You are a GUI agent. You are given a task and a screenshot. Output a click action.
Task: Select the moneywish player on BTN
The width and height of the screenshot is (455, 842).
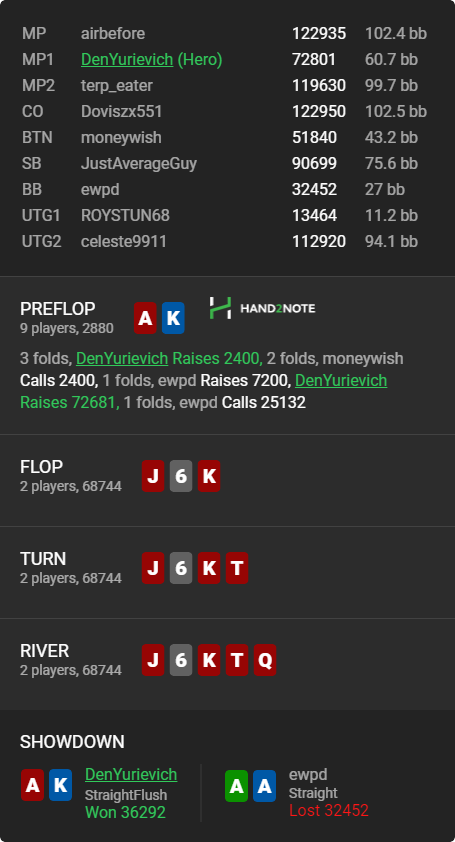coord(121,137)
